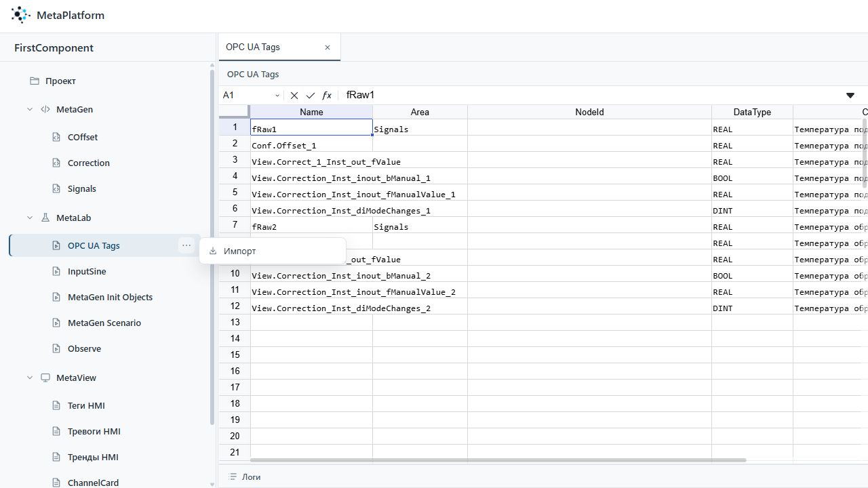Open the fx function insert icon
Screen dimensions: 868x488
tap(327, 96)
